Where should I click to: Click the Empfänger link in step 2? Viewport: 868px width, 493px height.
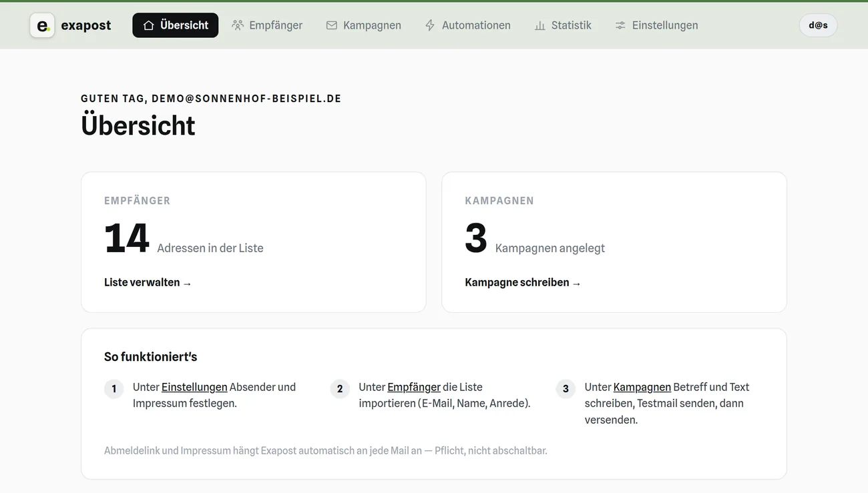(414, 387)
